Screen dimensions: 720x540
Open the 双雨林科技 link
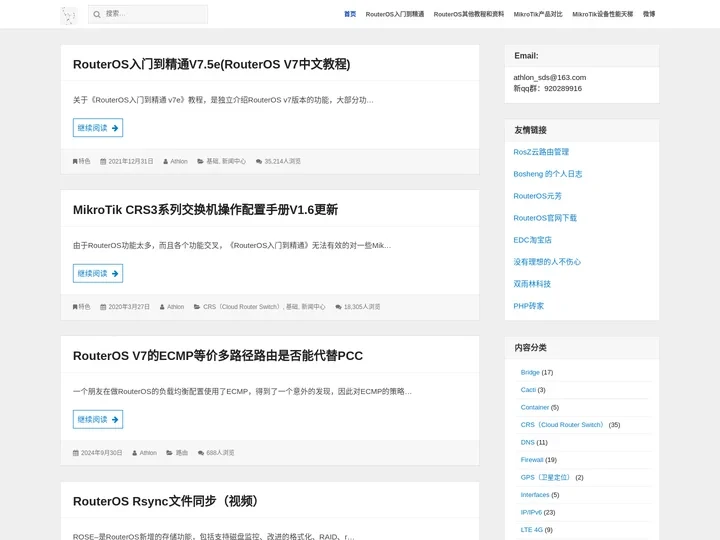point(532,284)
